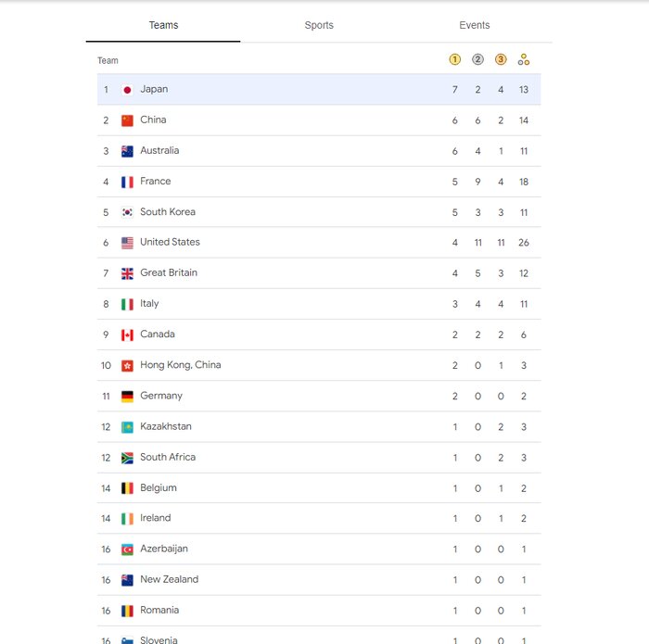
Task: Click the South Korea flag icon
Action: pos(127,212)
